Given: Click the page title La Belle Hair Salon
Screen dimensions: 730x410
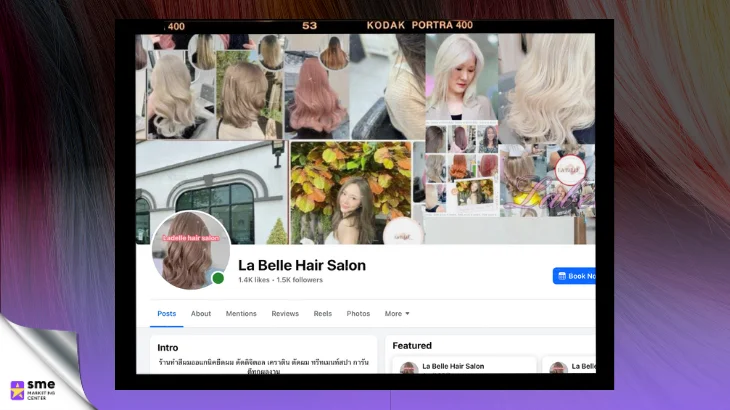Looking at the screenshot, I should pos(302,265).
